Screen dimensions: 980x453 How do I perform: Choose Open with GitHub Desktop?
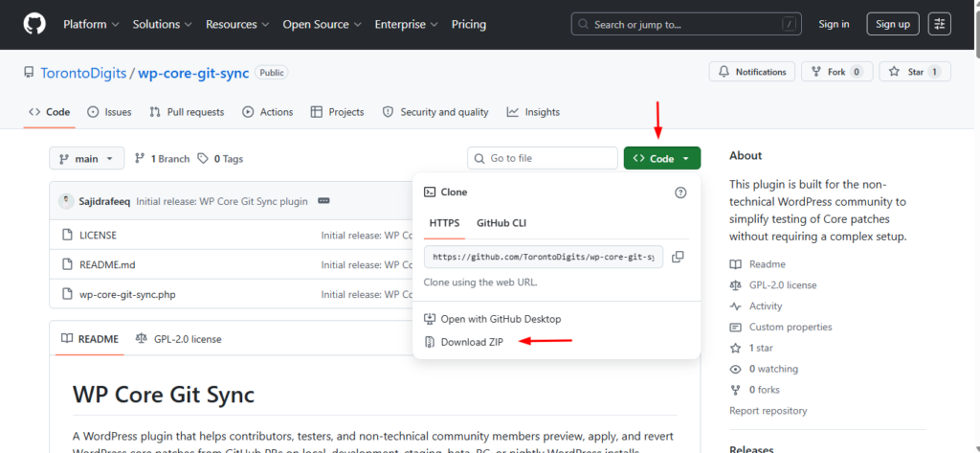click(500, 319)
